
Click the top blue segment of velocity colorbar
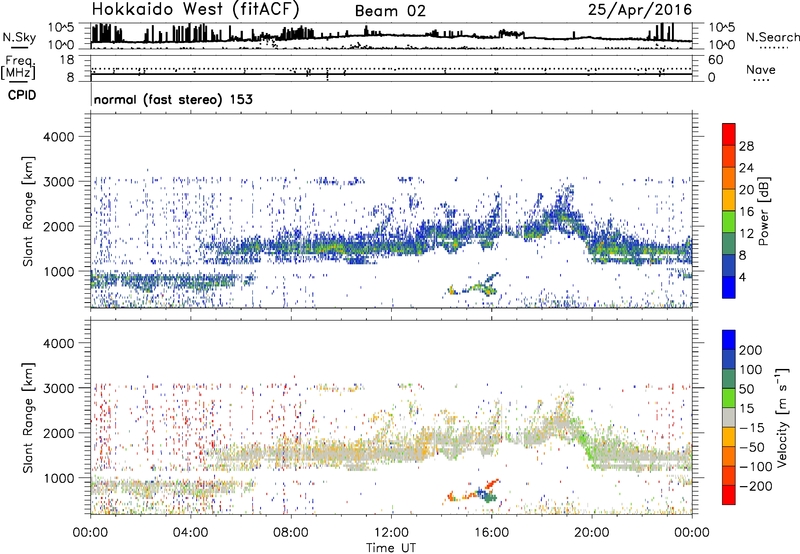tap(729, 340)
